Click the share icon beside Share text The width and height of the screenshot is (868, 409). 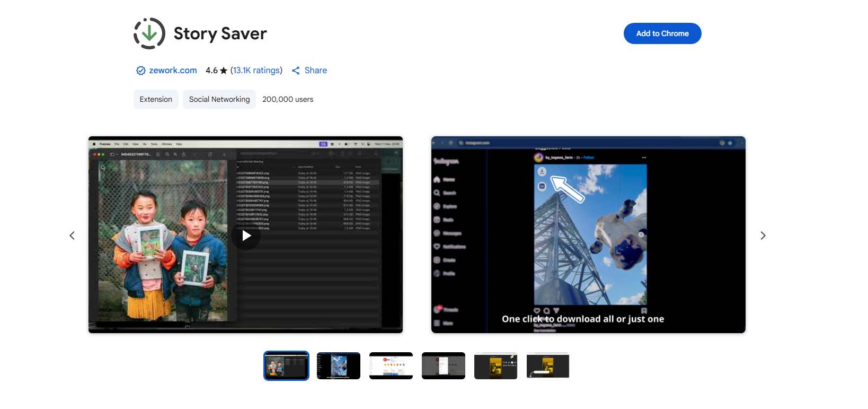click(296, 71)
